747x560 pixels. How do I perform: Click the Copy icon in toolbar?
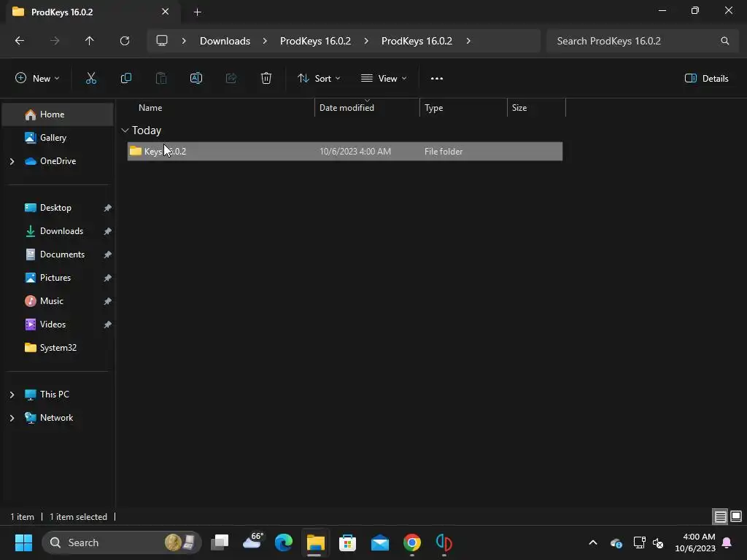(x=125, y=79)
